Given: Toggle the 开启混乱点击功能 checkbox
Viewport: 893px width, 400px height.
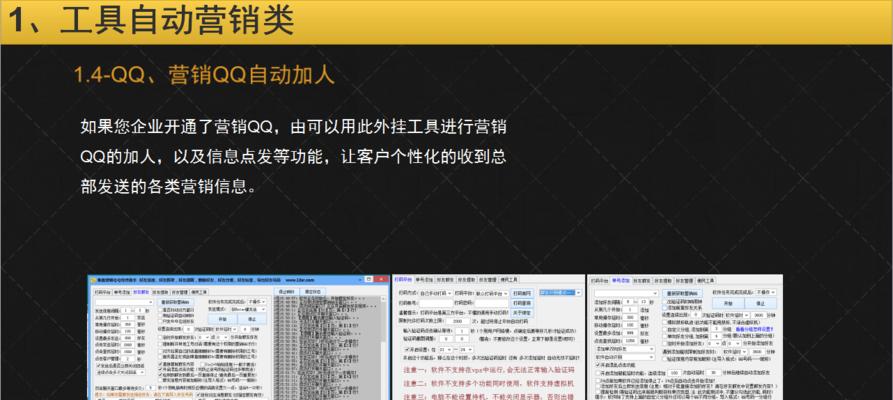Looking at the screenshot, I should (599, 365).
